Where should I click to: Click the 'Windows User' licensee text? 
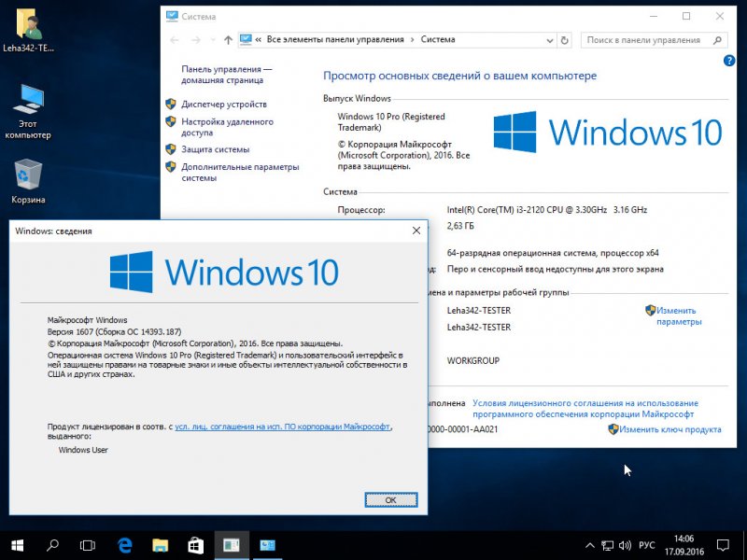[x=83, y=450]
